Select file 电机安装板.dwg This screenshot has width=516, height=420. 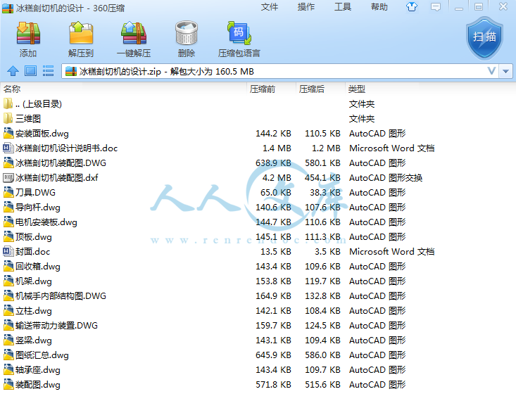click(46, 222)
